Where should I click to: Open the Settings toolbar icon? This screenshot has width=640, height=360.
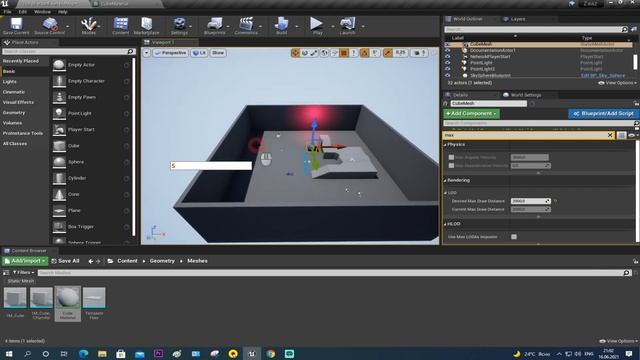click(179, 26)
